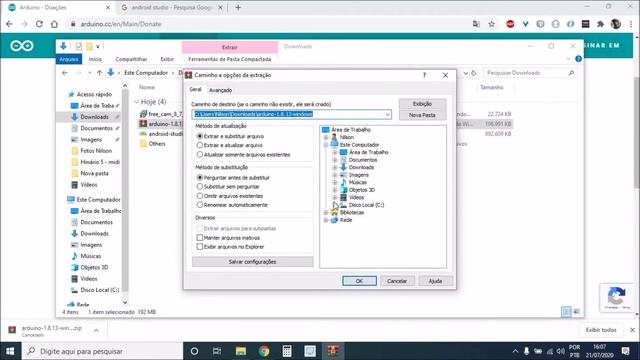
Task: Click the 'Cancelar' button
Action: pos(397,281)
